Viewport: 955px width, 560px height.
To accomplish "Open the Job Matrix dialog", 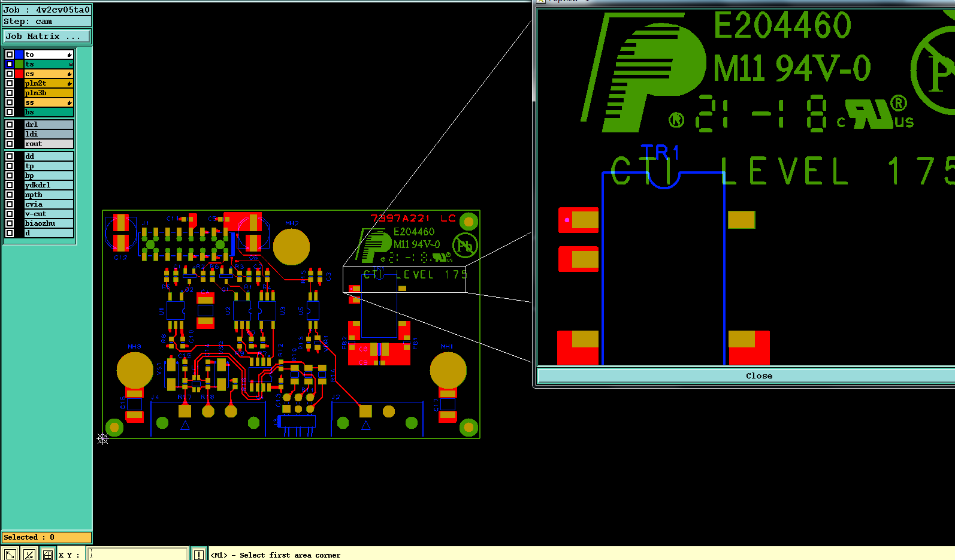I will pyautogui.click(x=47, y=37).
